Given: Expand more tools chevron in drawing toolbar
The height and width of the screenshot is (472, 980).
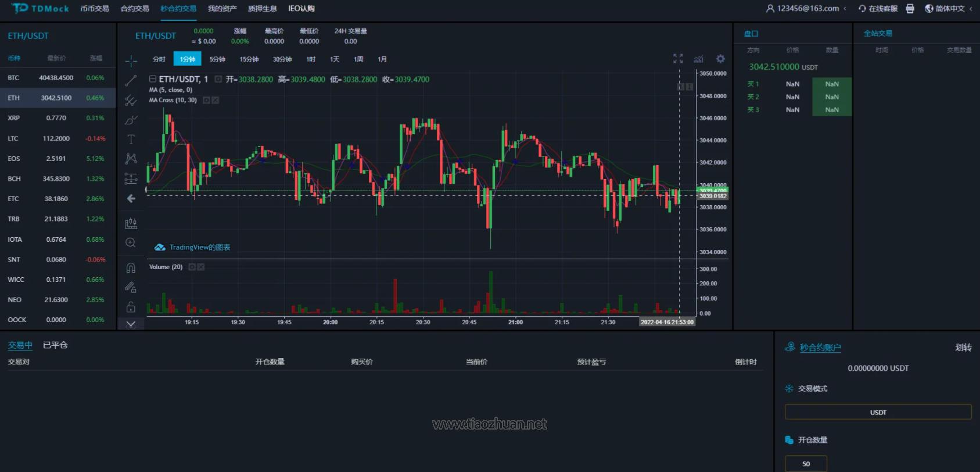Looking at the screenshot, I should pyautogui.click(x=131, y=324).
